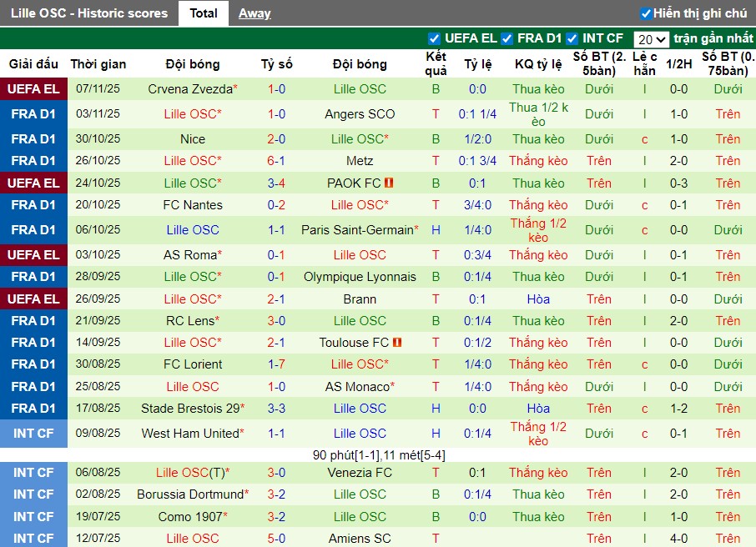Click the 6-1 score against Metz
This screenshot has width=756, height=547.
276,161
